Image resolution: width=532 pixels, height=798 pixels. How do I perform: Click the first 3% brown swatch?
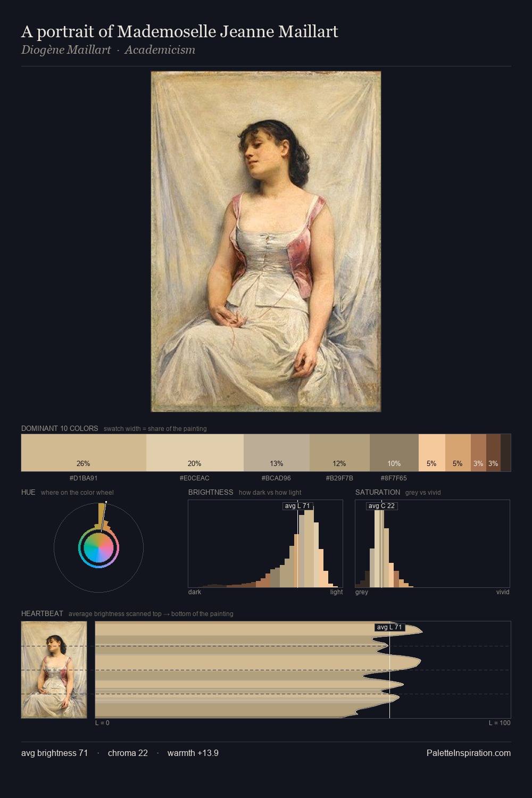click(478, 453)
